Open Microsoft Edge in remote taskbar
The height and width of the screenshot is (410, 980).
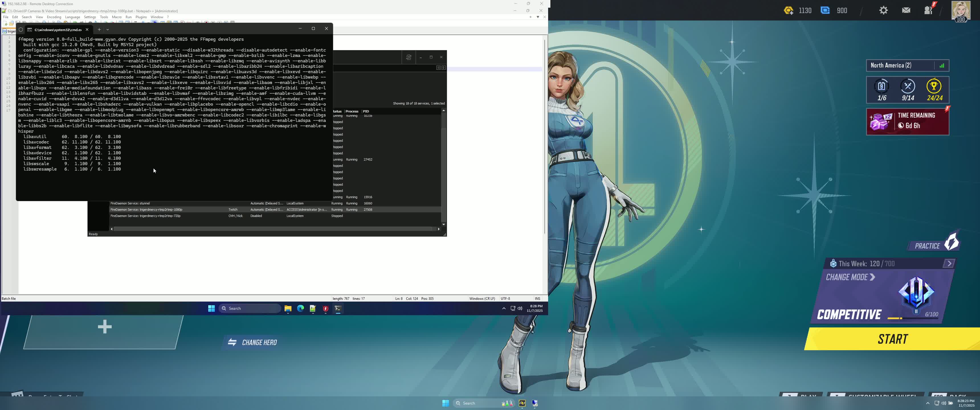pos(301,308)
